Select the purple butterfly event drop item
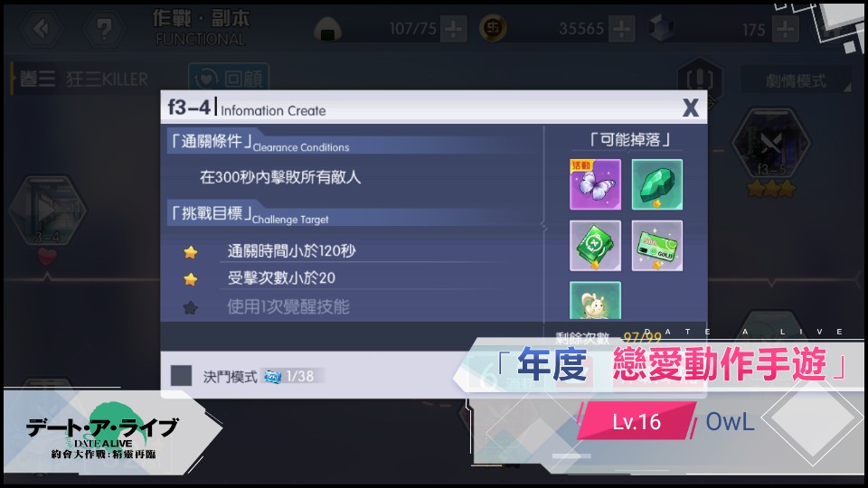Viewport: 868px width, 488px height. tap(595, 184)
